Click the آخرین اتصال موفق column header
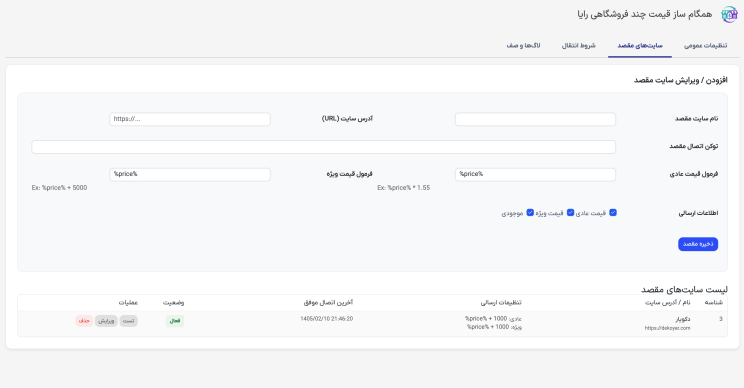The height and width of the screenshot is (388, 744). pos(328,302)
